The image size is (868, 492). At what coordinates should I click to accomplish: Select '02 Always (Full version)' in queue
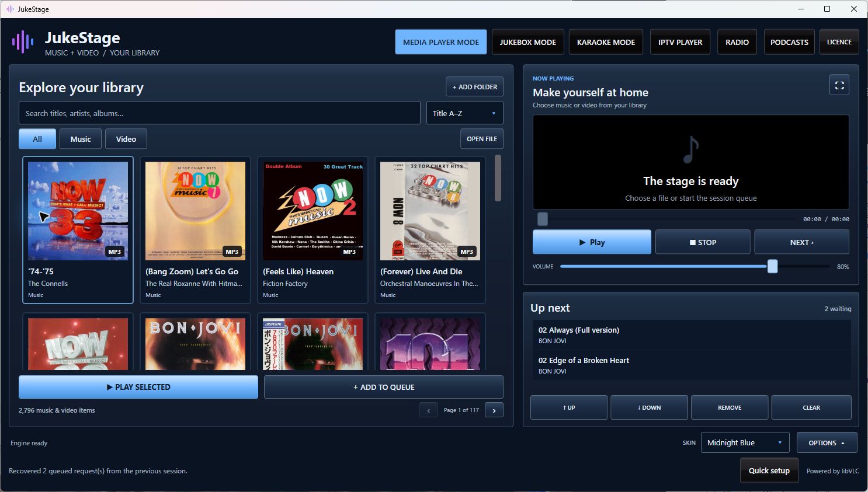[692, 335]
